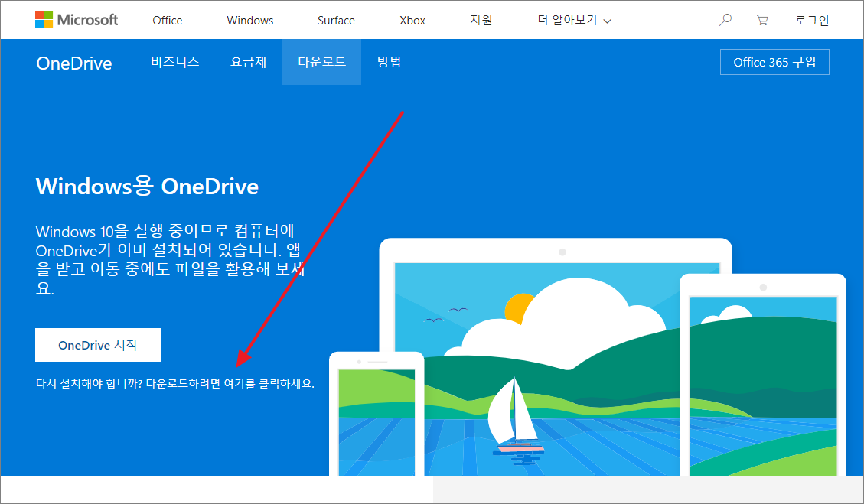Click the 다시 설치해야 합니까? text
Screen dimensions: 864x504
click(x=90, y=383)
